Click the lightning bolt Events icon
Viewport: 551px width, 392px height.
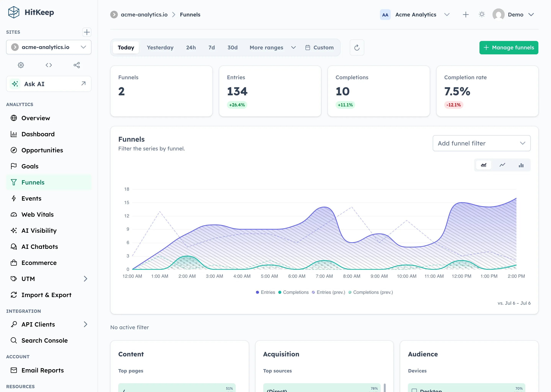point(14,198)
